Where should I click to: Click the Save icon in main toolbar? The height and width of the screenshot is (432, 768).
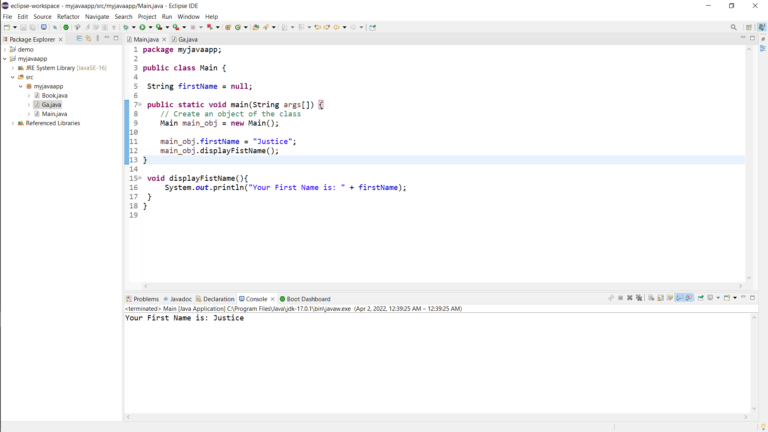(x=22, y=27)
